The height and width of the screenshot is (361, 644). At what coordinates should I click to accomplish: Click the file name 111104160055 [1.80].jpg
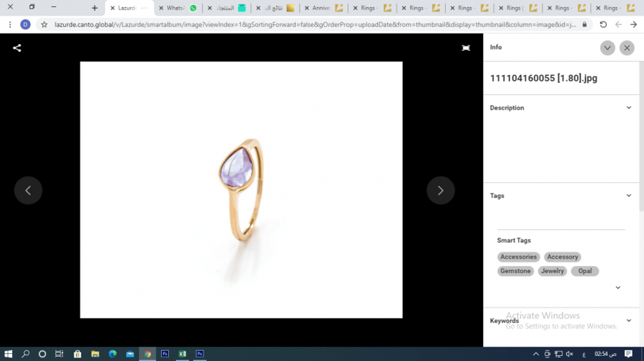tap(543, 78)
